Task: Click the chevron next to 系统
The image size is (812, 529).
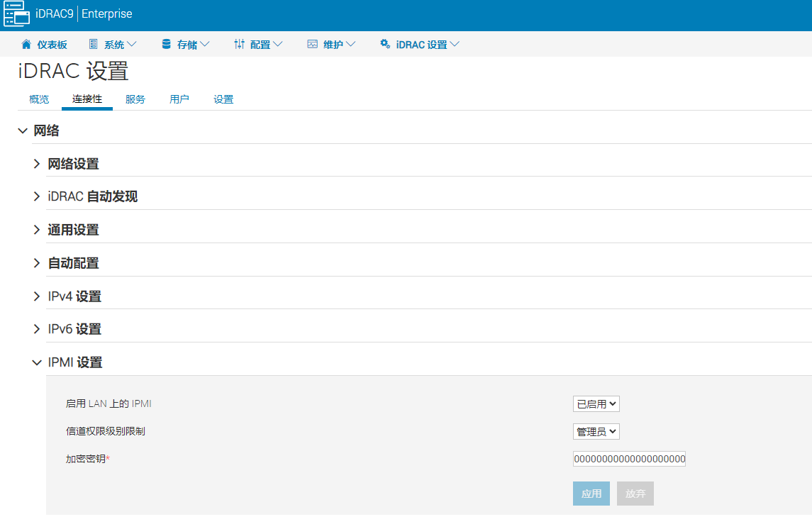Action: coord(131,45)
